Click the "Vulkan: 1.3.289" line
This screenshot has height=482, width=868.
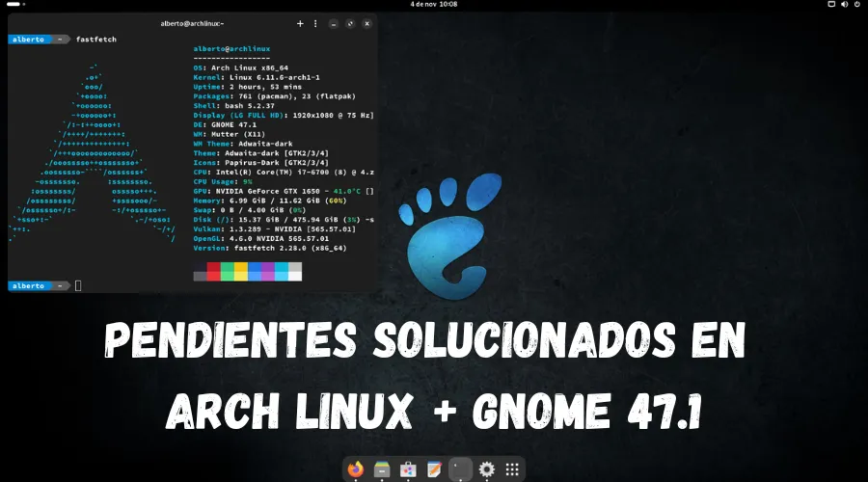point(275,229)
